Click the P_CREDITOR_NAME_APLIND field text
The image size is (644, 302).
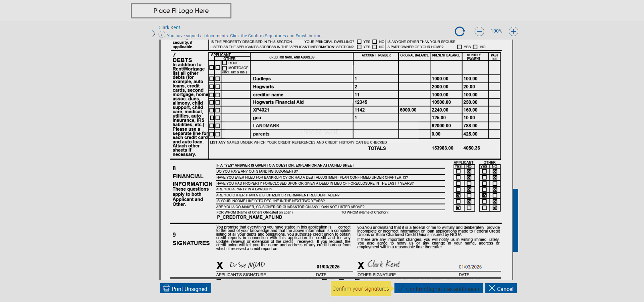coord(250,217)
